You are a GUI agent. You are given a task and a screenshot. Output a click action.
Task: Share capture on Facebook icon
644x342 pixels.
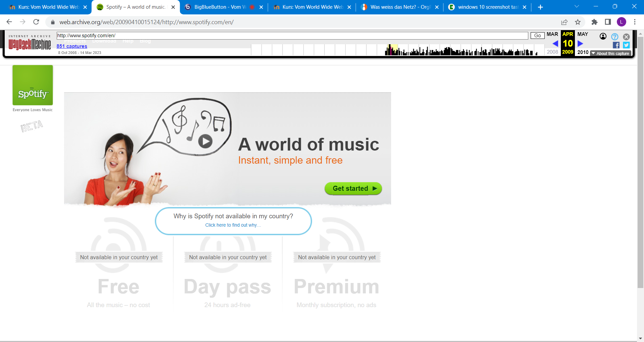click(x=616, y=45)
